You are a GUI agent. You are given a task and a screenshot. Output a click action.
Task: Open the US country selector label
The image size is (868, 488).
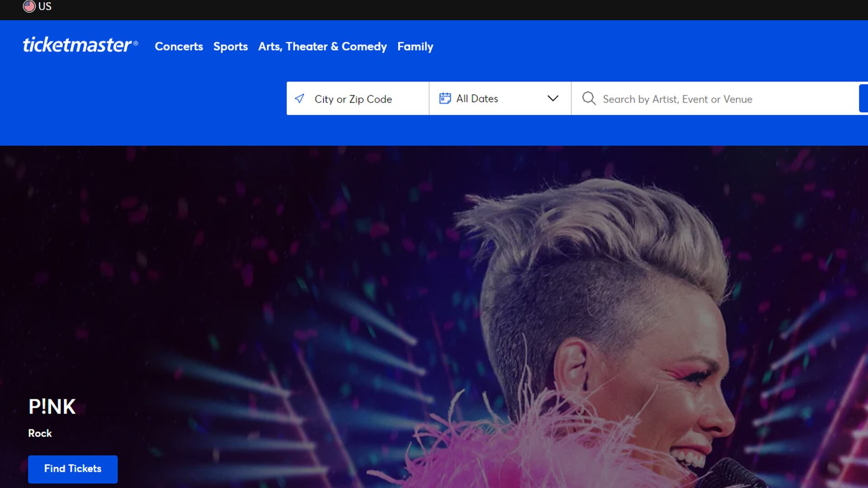tap(45, 6)
